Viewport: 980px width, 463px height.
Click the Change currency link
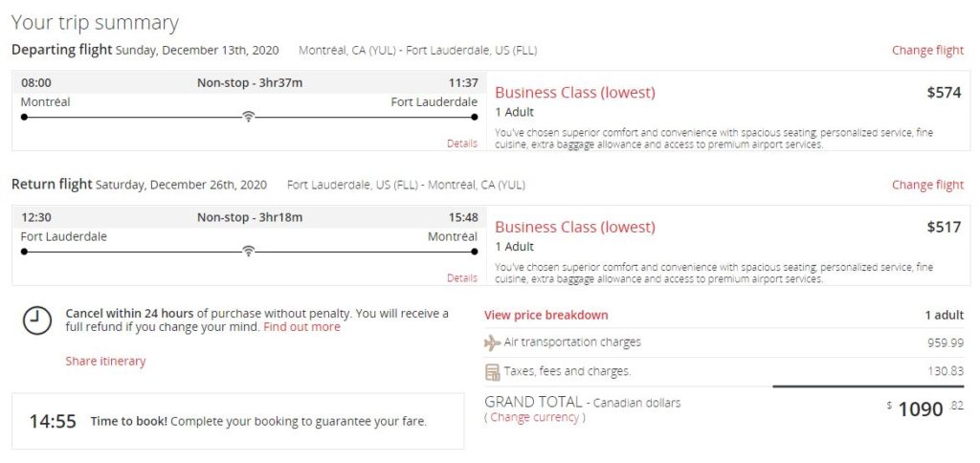tap(534, 417)
